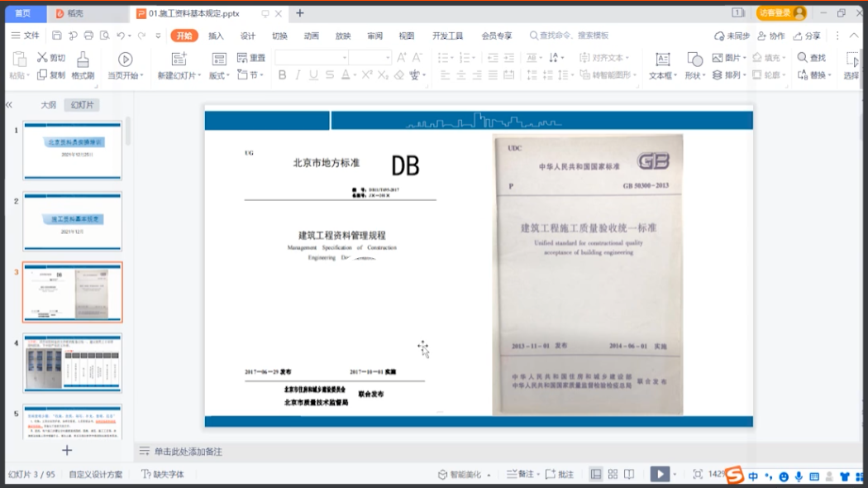Insert a text box (文本框)
Viewport: 868px width, 488px height.
662,60
